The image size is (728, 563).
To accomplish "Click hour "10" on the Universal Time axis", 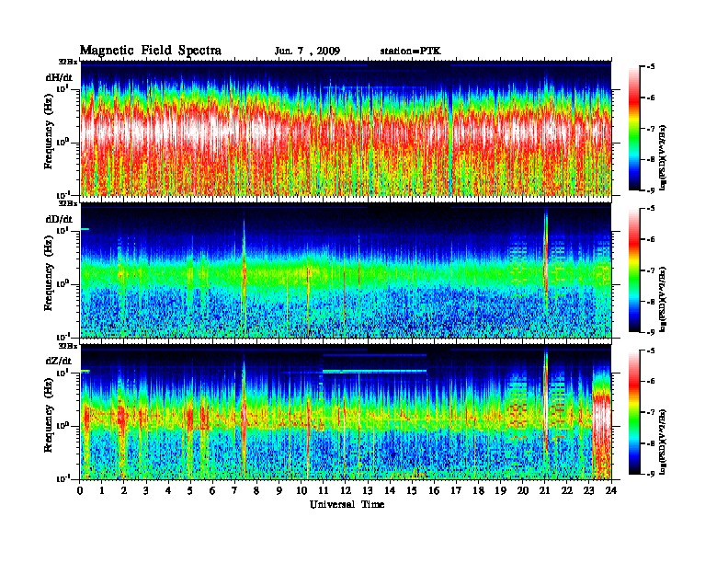I will pyautogui.click(x=301, y=490).
